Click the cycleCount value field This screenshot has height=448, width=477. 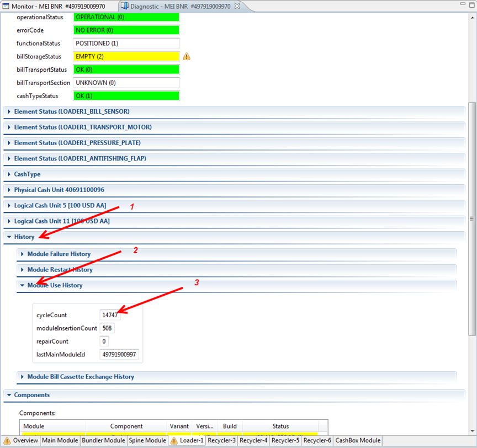(110, 315)
